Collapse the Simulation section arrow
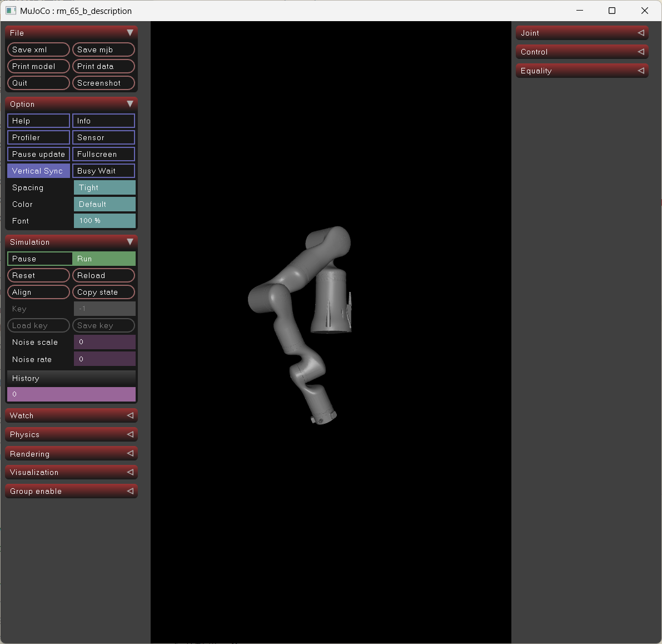The height and width of the screenshot is (644, 662). click(x=130, y=241)
